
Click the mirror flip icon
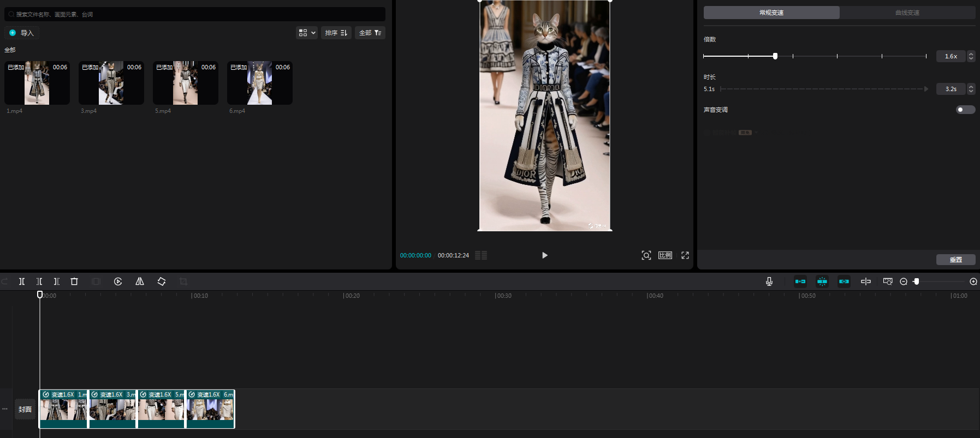[140, 281]
